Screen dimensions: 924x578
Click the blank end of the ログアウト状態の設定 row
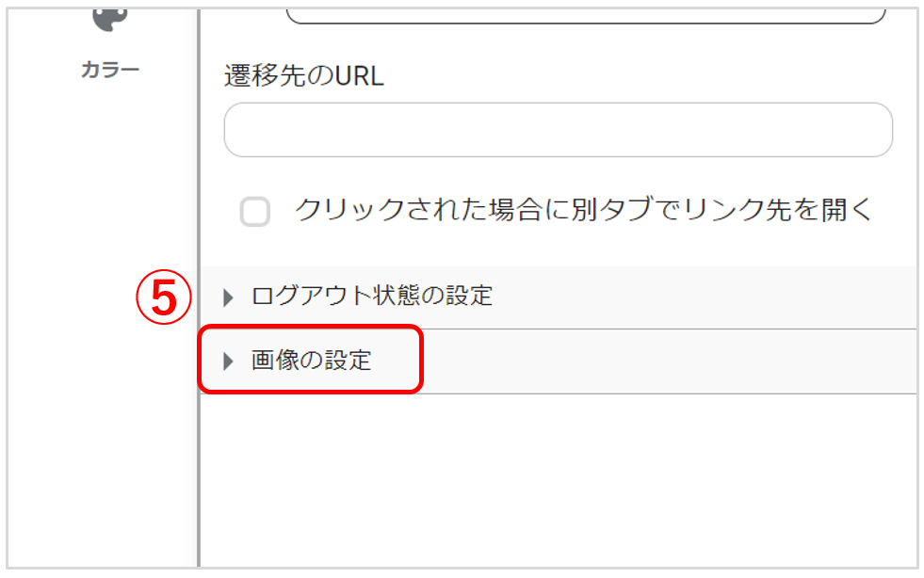pos(705,297)
